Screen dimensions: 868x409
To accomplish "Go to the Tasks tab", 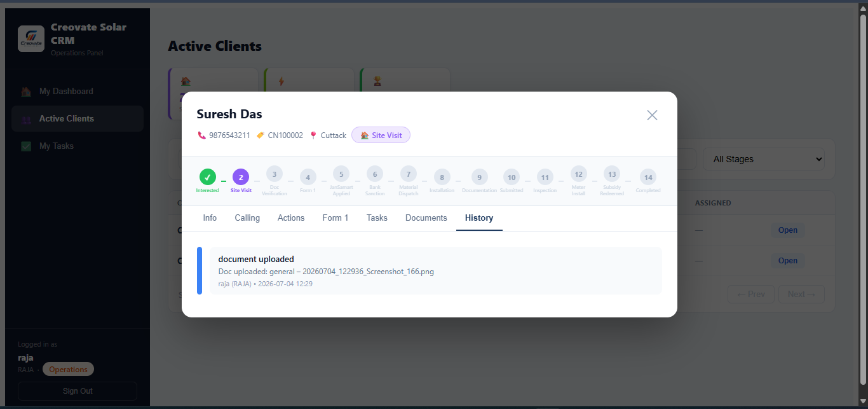I will point(377,218).
